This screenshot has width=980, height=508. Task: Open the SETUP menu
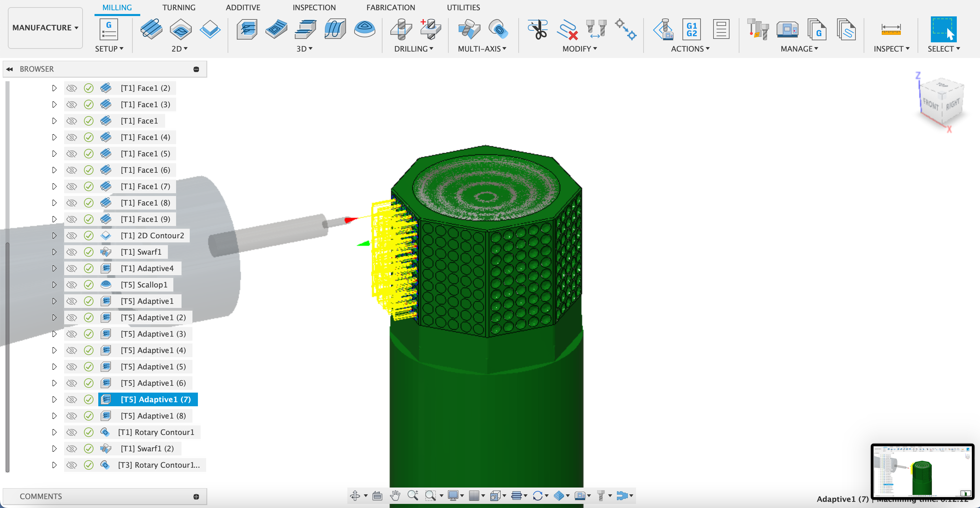click(x=109, y=49)
